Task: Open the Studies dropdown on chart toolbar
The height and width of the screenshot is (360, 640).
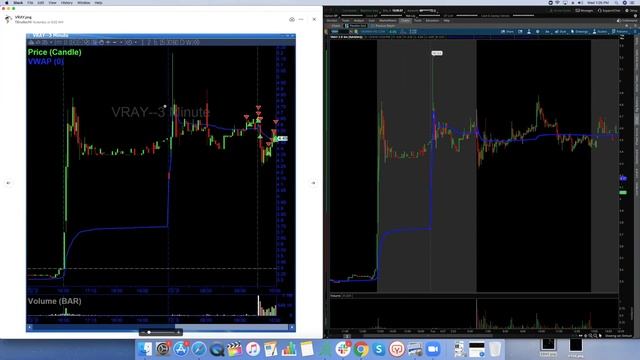Action: tap(600, 31)
